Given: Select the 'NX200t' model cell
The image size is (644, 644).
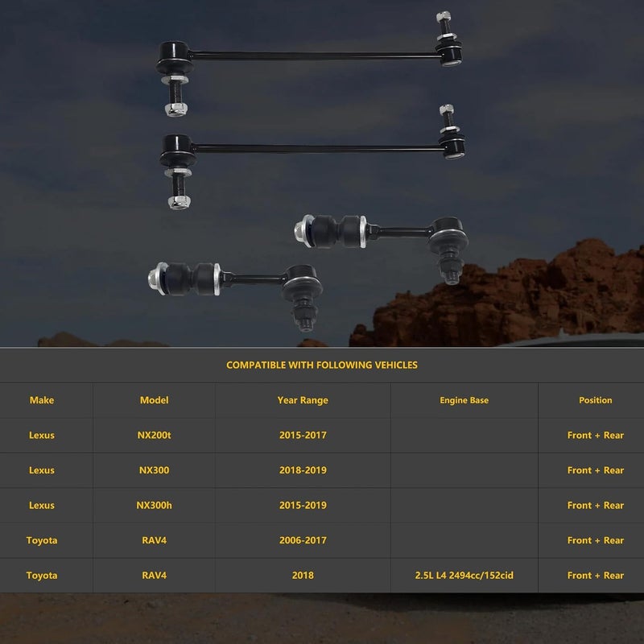Looking at the screenshot, I should click(x=154, y=435).
